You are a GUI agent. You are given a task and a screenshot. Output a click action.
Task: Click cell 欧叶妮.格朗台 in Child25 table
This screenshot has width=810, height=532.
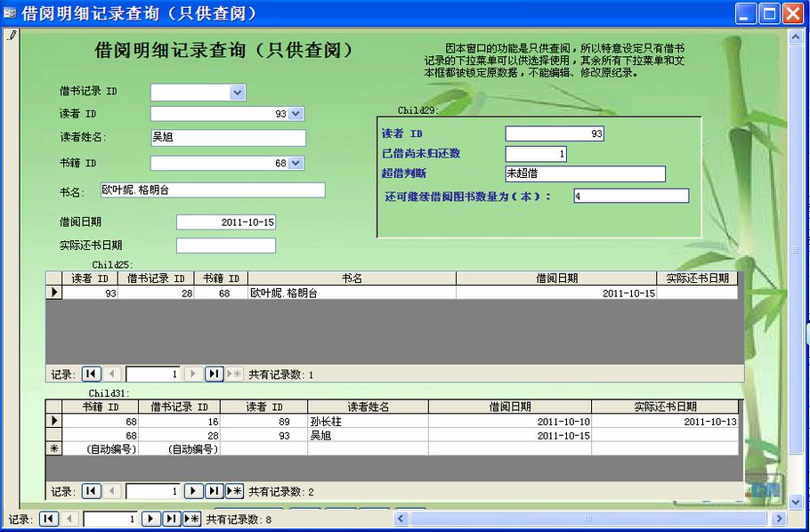352,293
